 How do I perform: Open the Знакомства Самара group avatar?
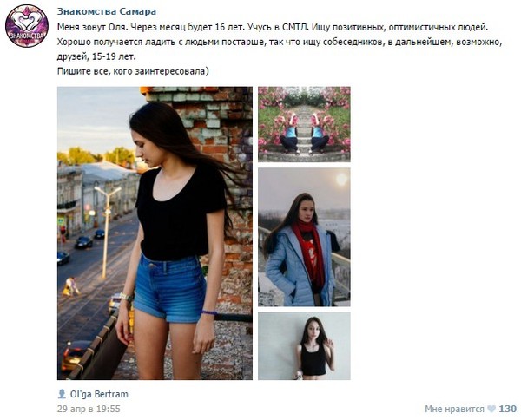coord(27,26)
